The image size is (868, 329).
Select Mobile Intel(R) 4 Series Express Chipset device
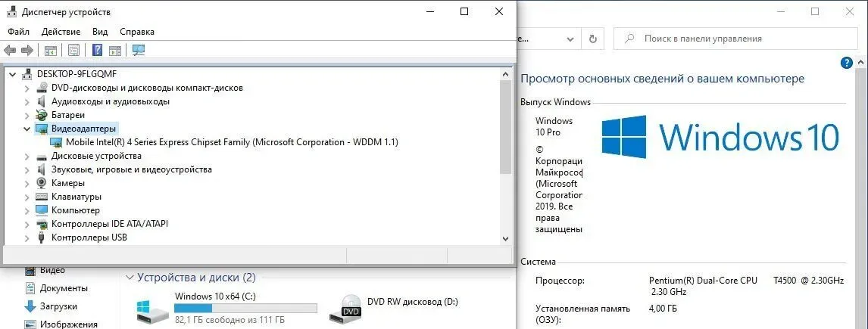231,142
